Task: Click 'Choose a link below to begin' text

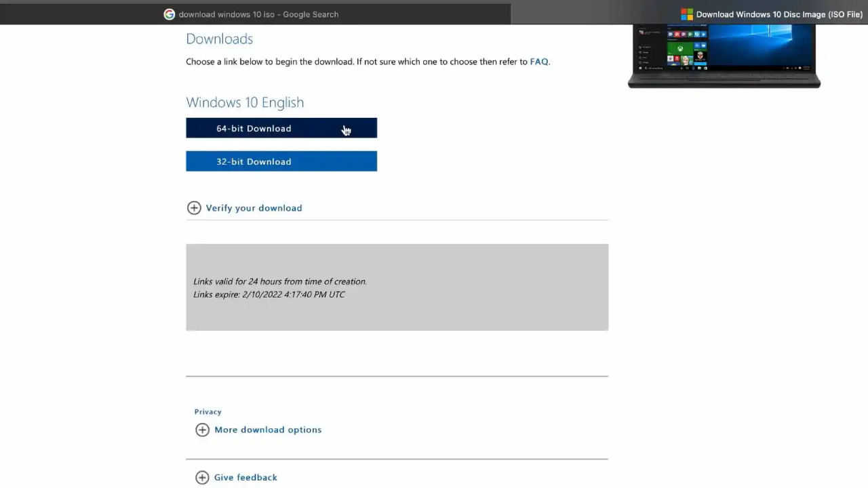Action: point(368,62)
